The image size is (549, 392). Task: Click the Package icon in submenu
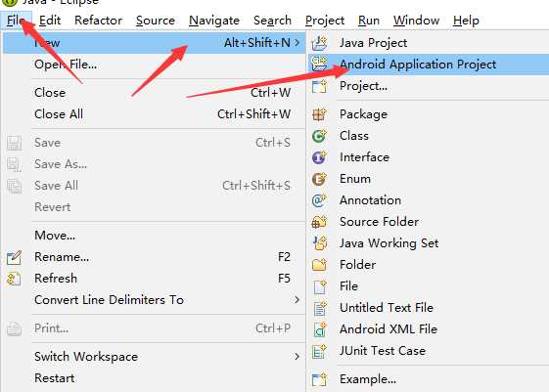click(x=319, y=114)
